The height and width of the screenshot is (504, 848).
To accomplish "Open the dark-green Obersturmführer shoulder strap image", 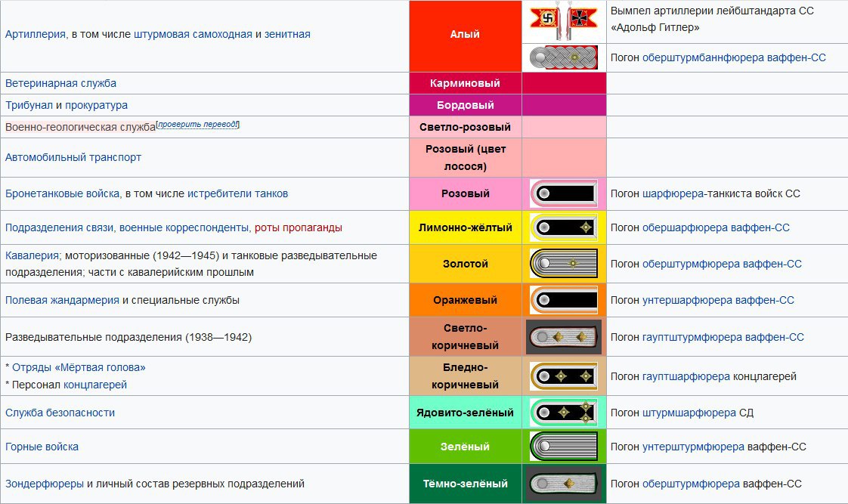I will click(x=564, y=484).
